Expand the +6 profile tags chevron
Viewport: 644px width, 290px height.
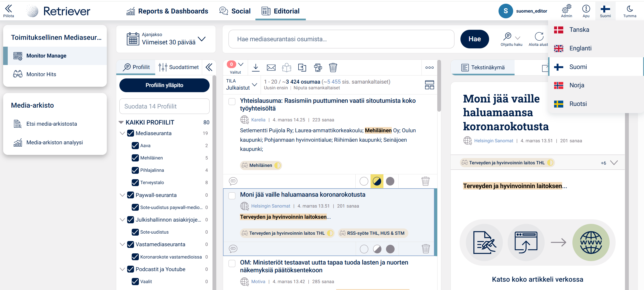point(614,163)
